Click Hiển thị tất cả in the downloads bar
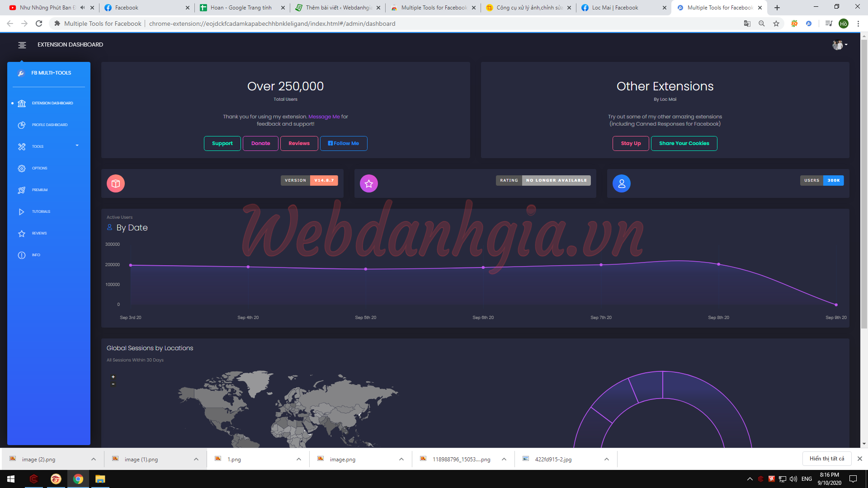 point(827,458)
